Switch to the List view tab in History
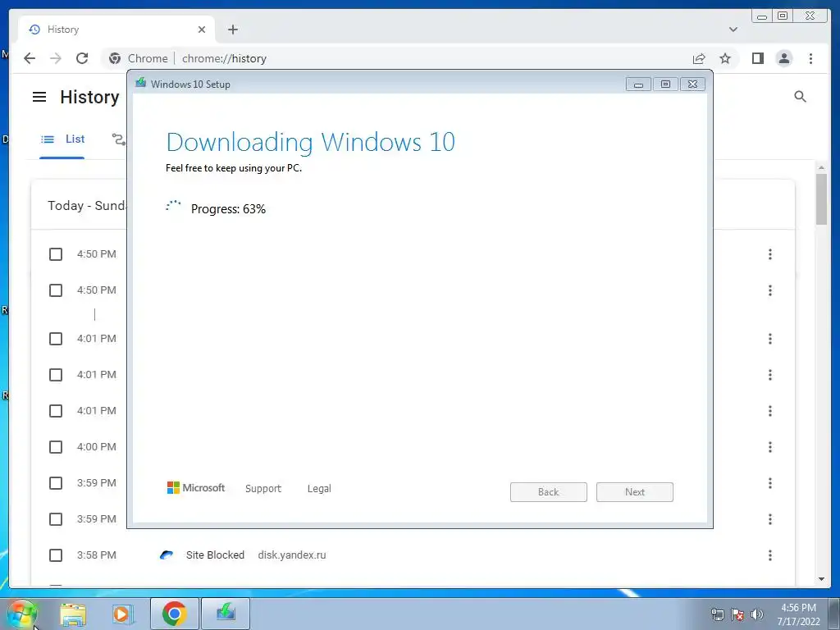The height and width of the screenshot is (630, 840). tap(62, 139)
